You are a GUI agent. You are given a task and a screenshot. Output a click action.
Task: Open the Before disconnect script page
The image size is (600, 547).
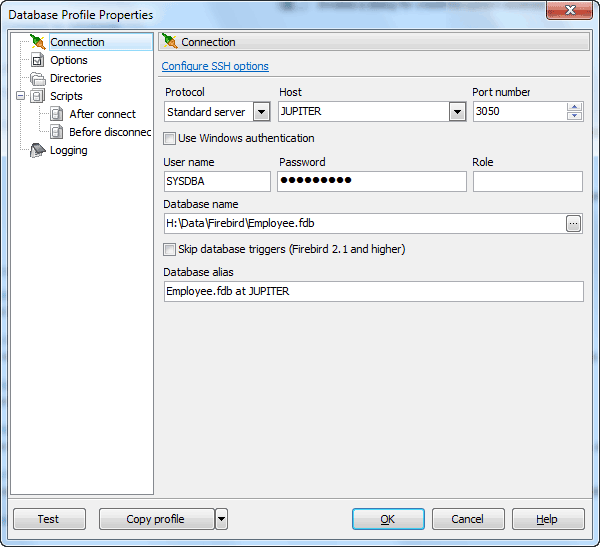[x=110, y=132]
